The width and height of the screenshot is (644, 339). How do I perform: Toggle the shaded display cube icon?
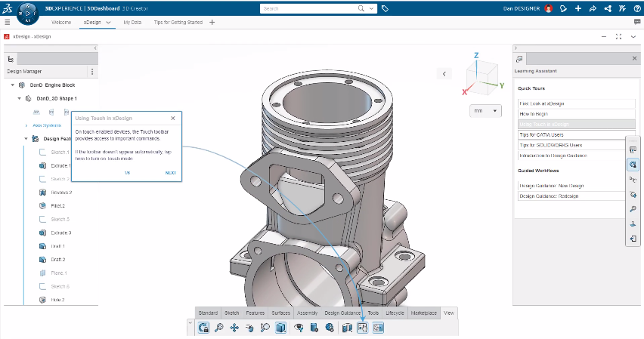(x=280, y=328)
